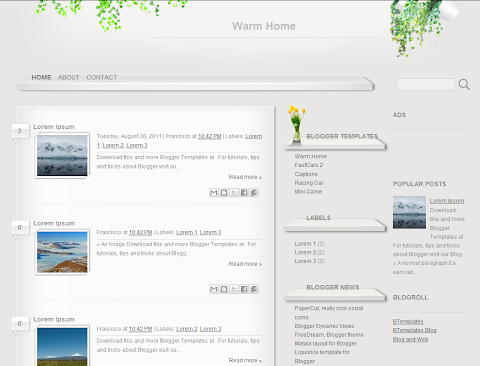
Task: Click the Warm Home blog title
Action: pyautogui.click(x=264, y=26)
